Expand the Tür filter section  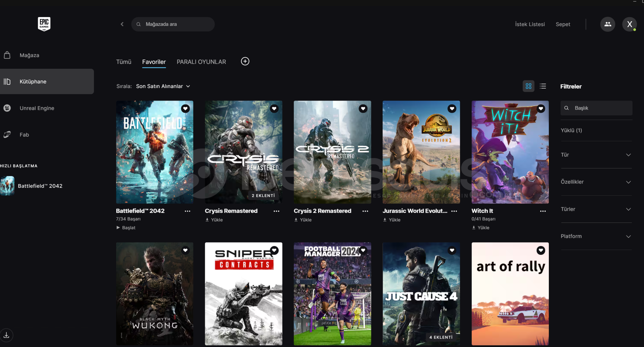[596, 155]
